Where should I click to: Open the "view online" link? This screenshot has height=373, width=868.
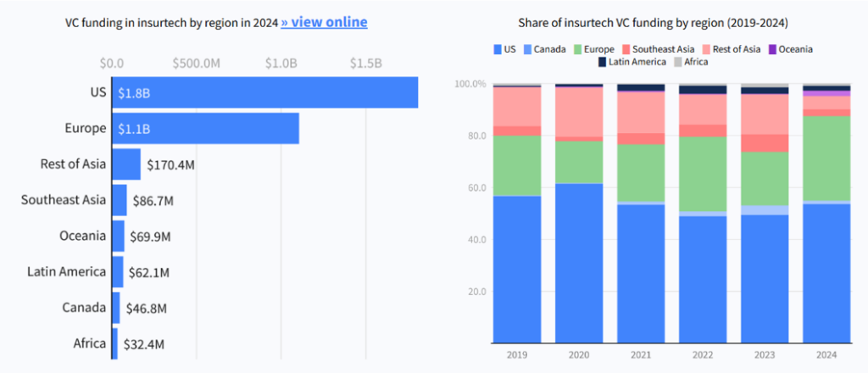[x=324, y=22]
